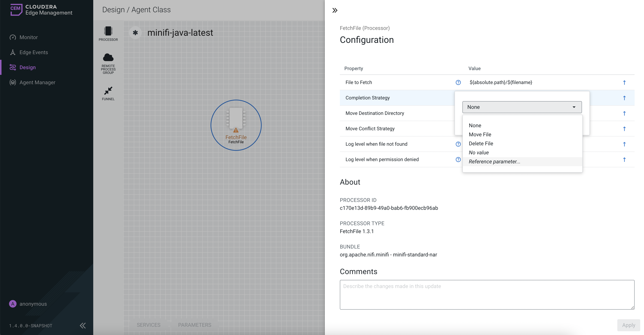This screenshot has height=335, width=644.
Task: Open the Monitor navigation item
Action: 29,37
